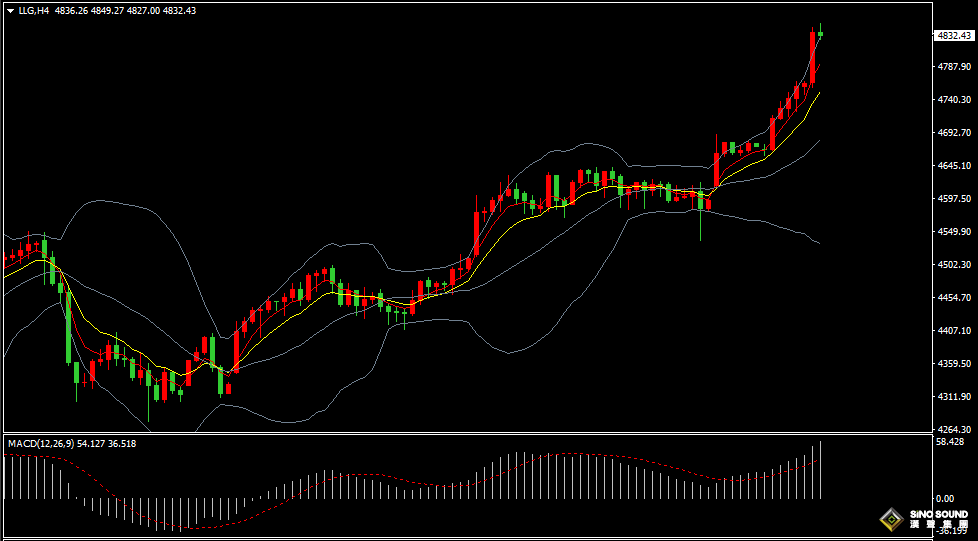Click the 4740.30 price axis label
The image size is (978, 541).
(x=953, y=100)
